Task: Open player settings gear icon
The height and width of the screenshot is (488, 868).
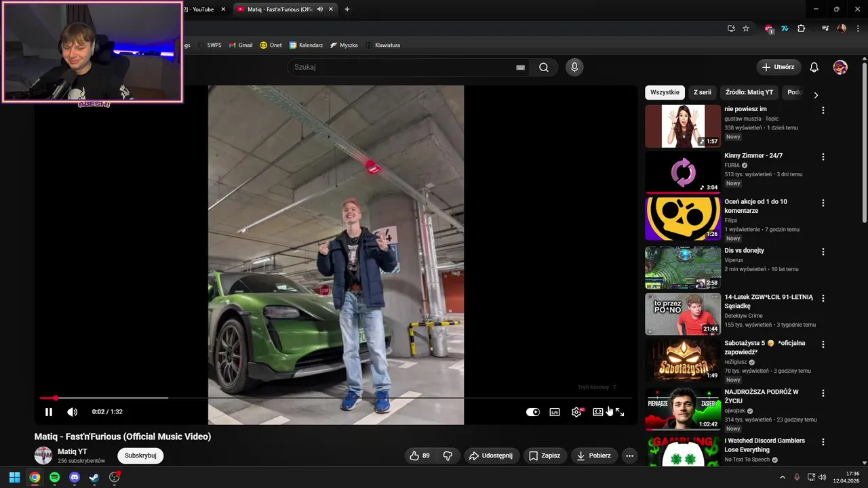Action: [x=576, y=412]
